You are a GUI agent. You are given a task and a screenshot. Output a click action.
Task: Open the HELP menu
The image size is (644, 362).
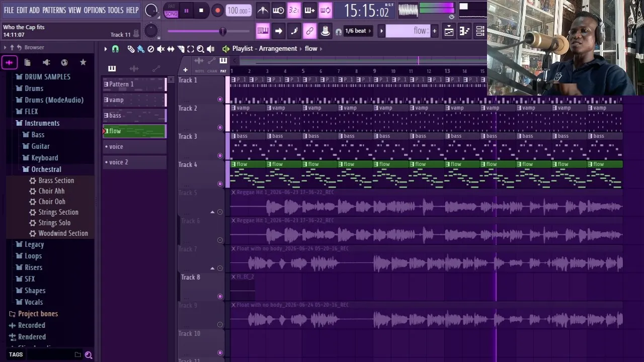click(x=132, y=10)
